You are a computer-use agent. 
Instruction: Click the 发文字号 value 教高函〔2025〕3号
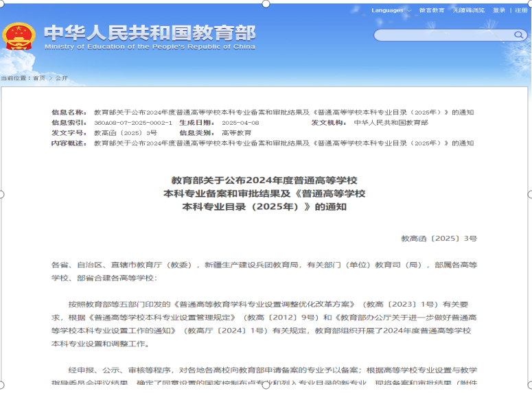pyautogui.click(x=125, y=133)
